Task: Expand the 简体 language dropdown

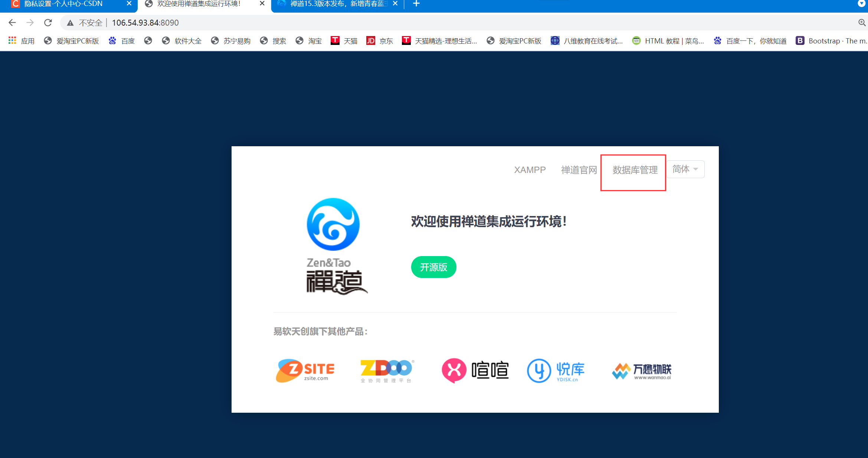Action: (685, 169)
